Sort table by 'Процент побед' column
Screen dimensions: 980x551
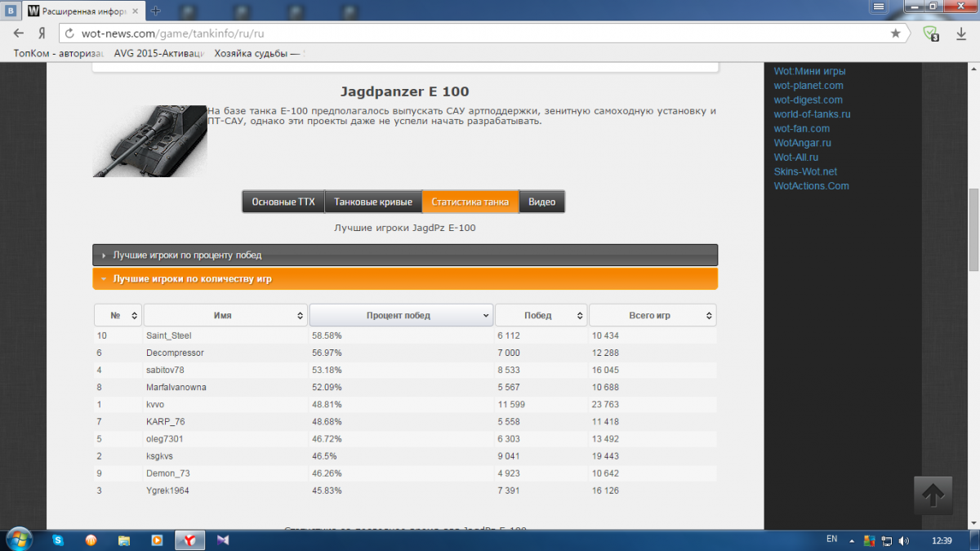point(400,315)
